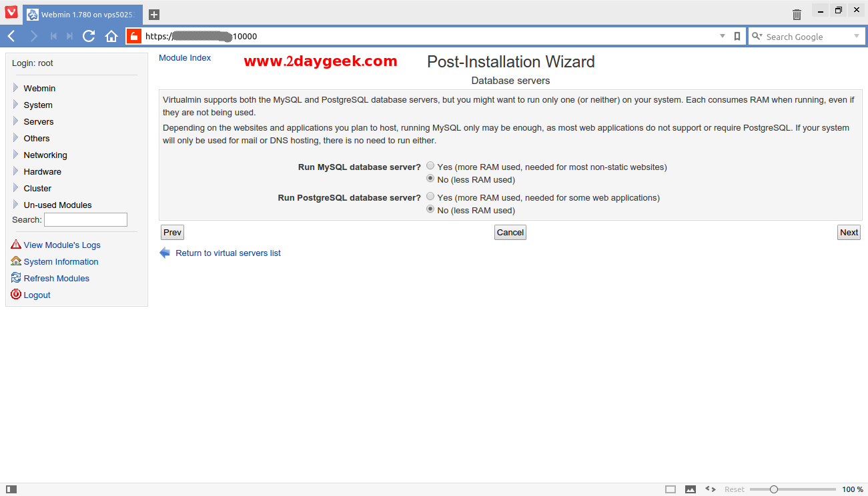Toggle images icon in status bar
The height and width of the screenshot is (496, 868).
(691, 489)
